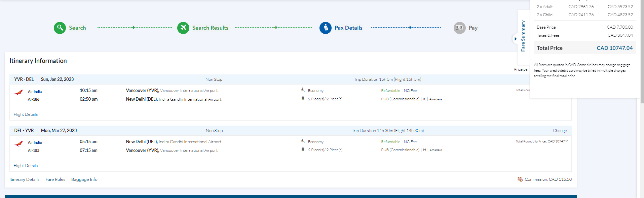Click the blue Pax Details passenger icon
The height and width of the screenshot is (198, 644).
(326, 28)
